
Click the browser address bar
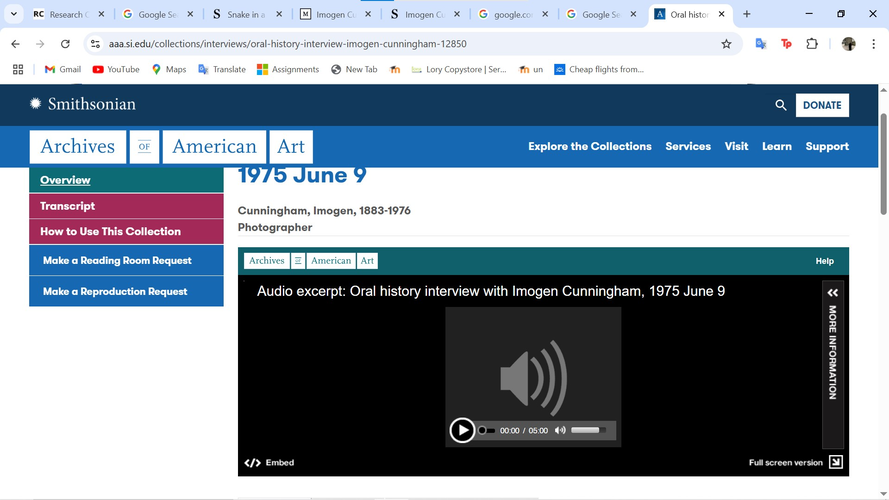[400, 44]
